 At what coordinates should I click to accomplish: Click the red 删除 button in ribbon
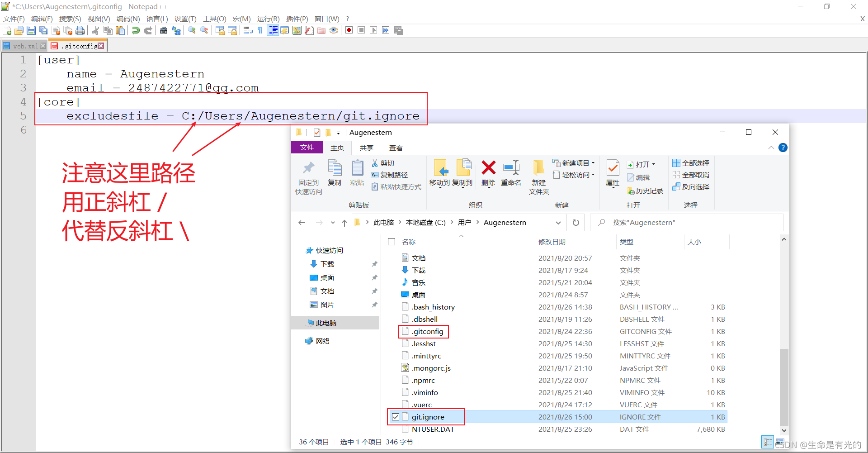(x=488, y=173)
